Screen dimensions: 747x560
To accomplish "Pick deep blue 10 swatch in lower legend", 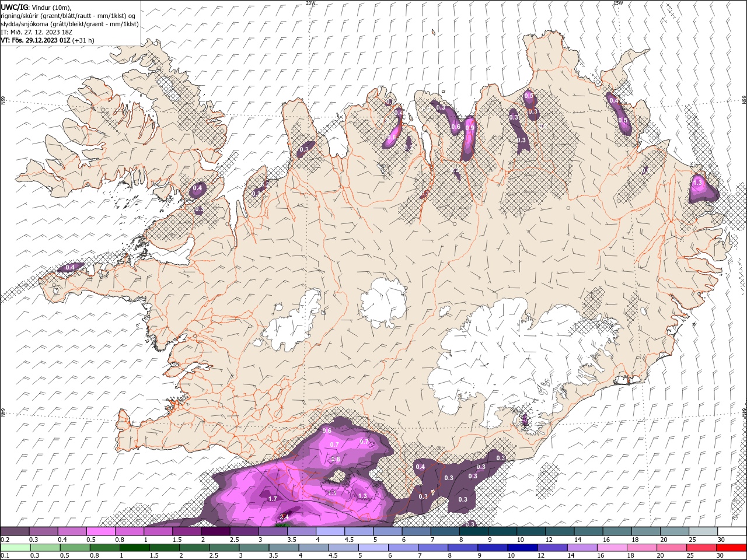I will [x=522, y=548].
